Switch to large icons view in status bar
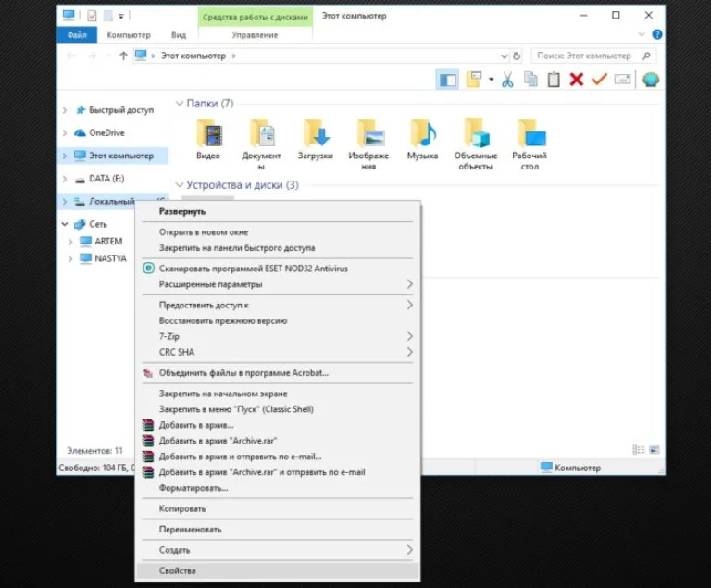The height and width of the screenshot is (588, 711). tap(654, 450)
